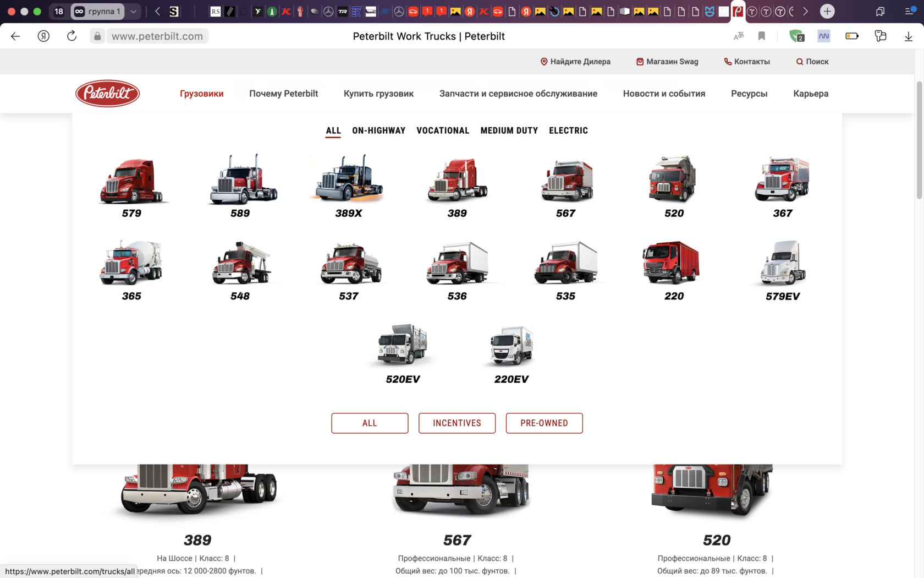Switch to the ON-HIGHWAY truck filter tab
Screen dimensions: 924x578
click(378, 130)
